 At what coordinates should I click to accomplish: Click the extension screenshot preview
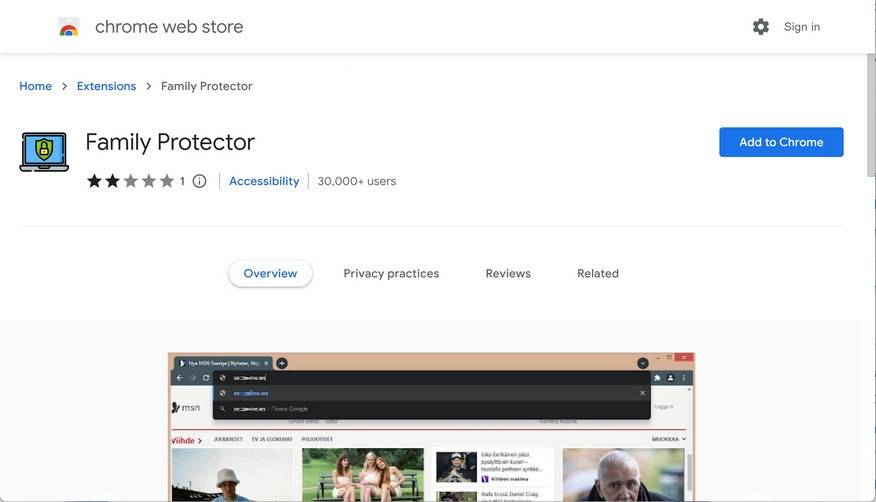tap(431, 427)
